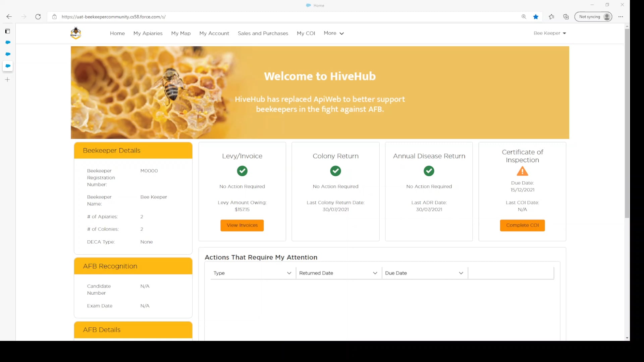Click the View Invoices button
This screenshot has height=362, width=644.
(x=242, y=225)
